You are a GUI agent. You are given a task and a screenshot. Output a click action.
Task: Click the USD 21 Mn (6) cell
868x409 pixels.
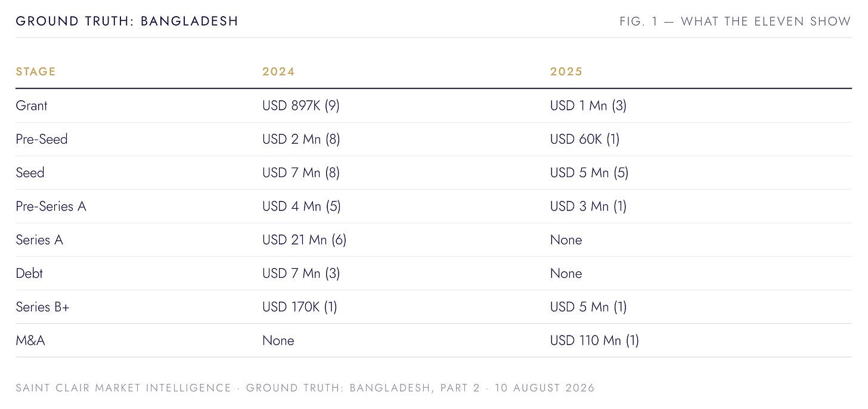point(305,240)
